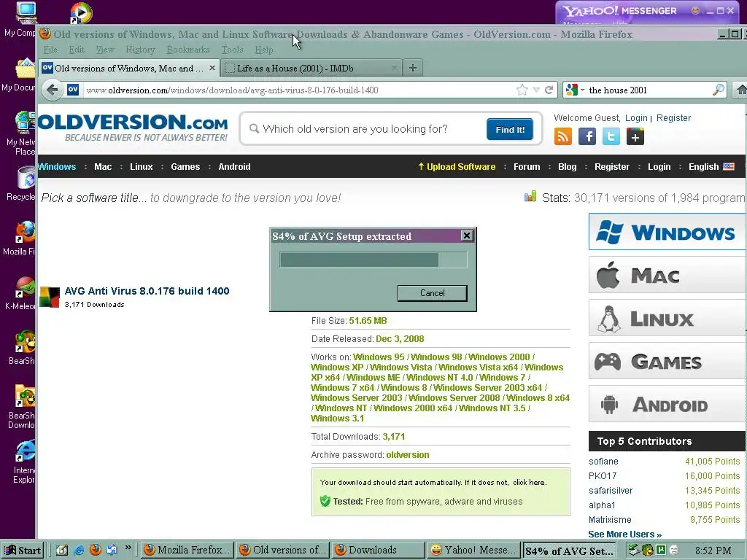Open contributor sofiane's profile link
The width and height of the screenshot is (747, 560).
603,462
